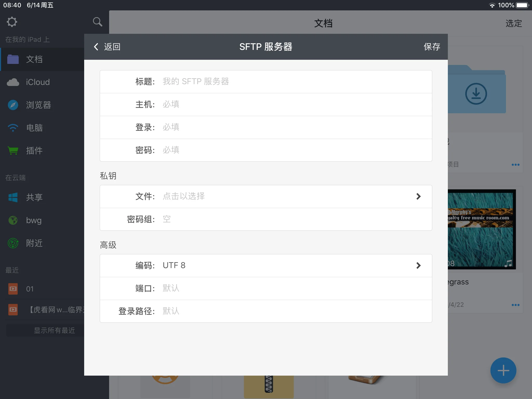
Task: Expand the 文件 private key file chooser
Action: 266,196
